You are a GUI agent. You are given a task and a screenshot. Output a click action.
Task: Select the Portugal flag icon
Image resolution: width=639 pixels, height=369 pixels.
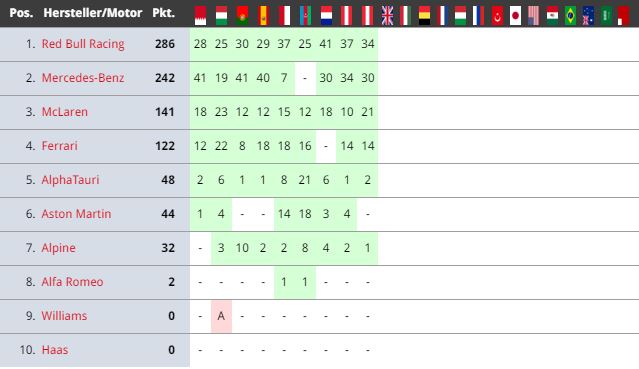(x=242, y=15)
